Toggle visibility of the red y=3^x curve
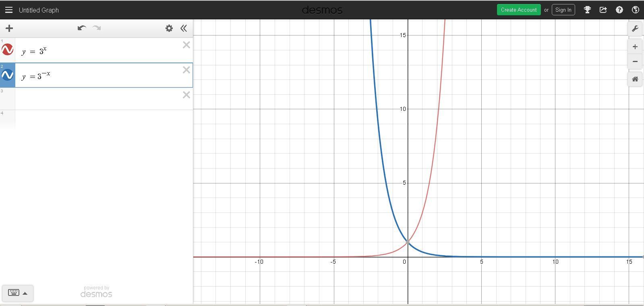Screen dimensions: 644x306 coord(8,50)
